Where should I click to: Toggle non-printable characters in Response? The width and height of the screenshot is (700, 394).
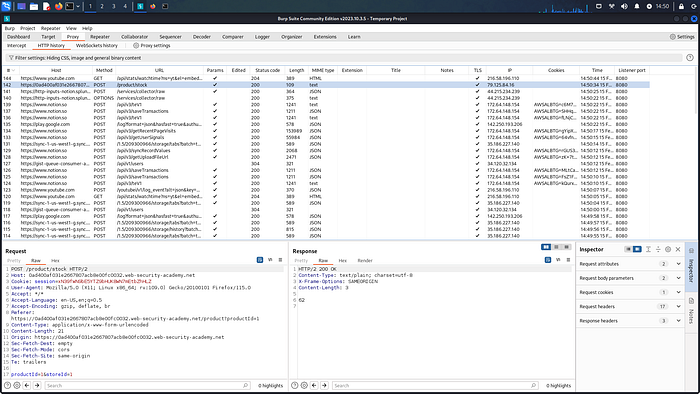click(x=558, y=260)
